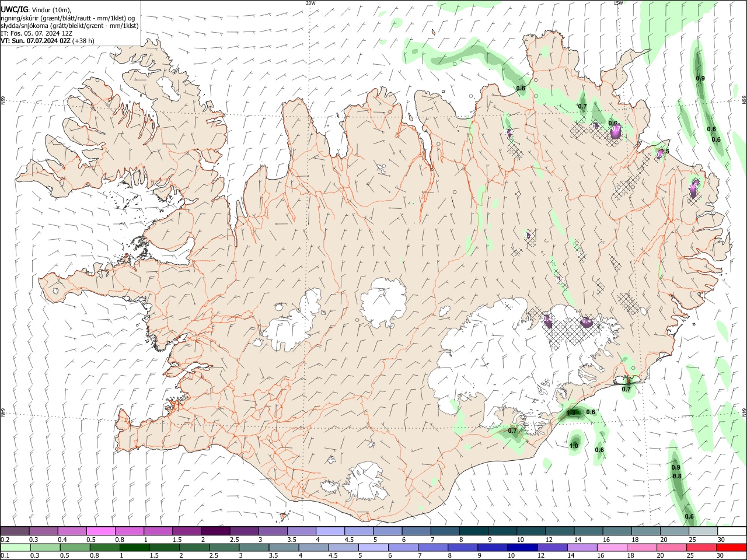Click the lower row swatch between 2.5 and 3
The image size is (747, 560).
(224, 548)
